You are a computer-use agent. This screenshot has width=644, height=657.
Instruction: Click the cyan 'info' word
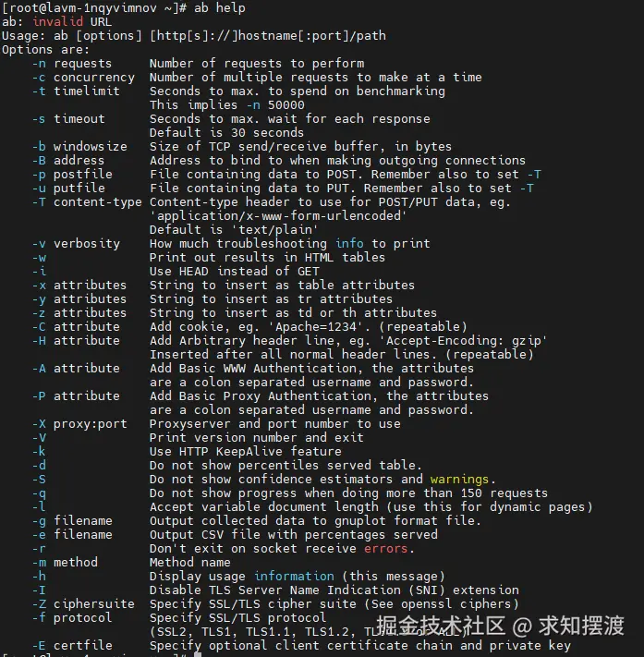click(349, 243)
